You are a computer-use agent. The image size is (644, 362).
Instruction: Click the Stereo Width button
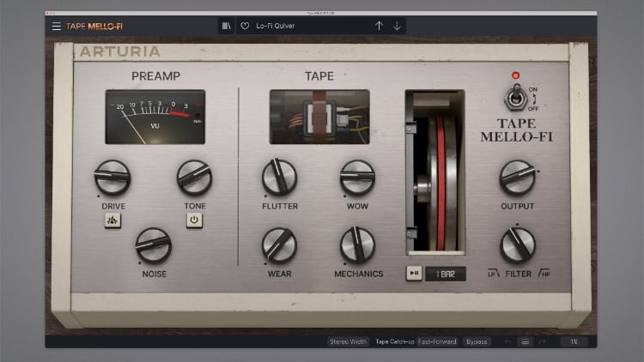[349, 341]
